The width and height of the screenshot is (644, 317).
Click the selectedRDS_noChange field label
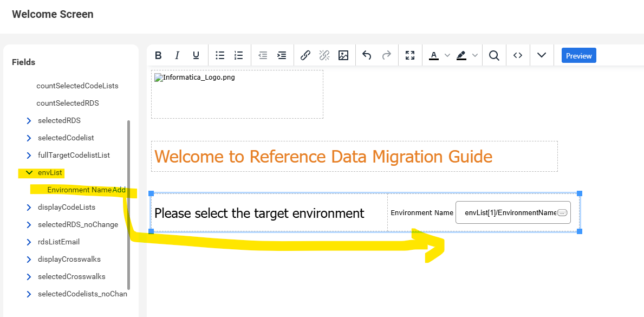78,225
